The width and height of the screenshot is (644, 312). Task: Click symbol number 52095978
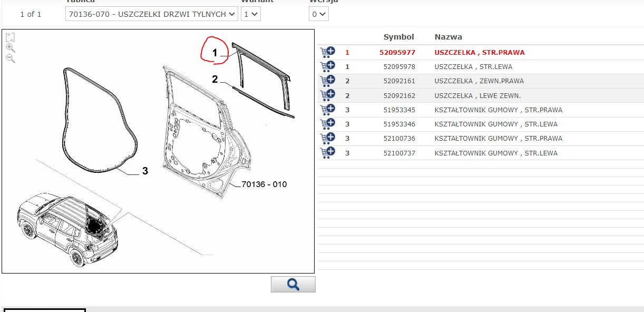(x=399, y=66)
